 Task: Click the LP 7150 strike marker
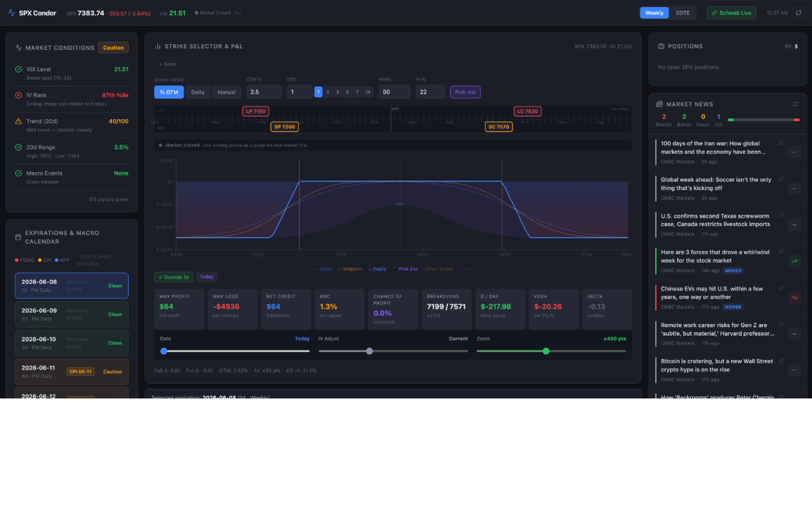[256, 111]
